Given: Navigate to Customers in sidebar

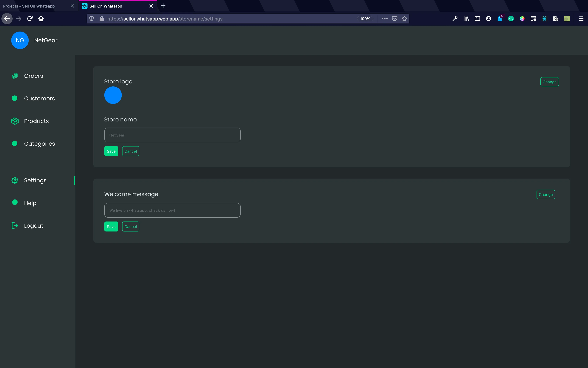Looking at the screenshot, I should coord(39,98).
